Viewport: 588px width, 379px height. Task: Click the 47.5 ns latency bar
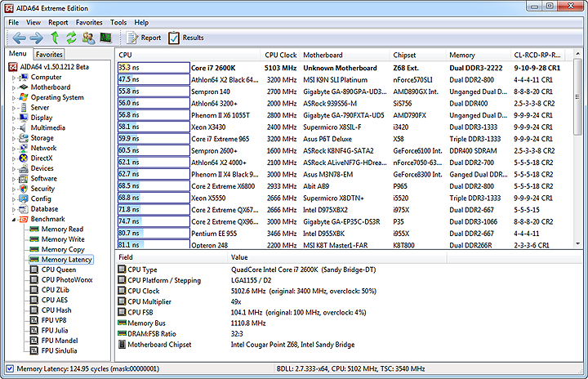(154, 79)
